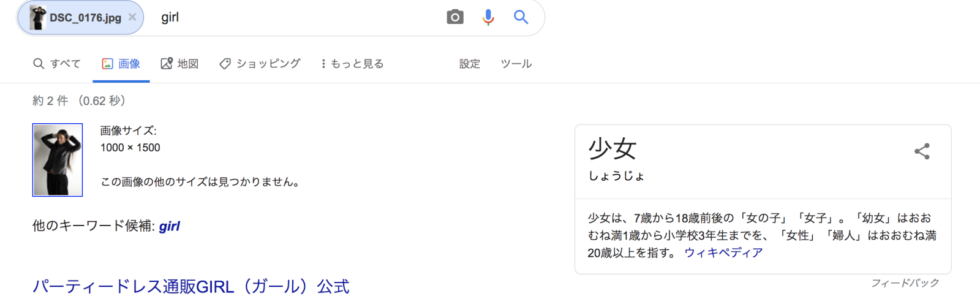980x296 pixels.
Task: Open search by image camera icon
Action: pos(454,17)
